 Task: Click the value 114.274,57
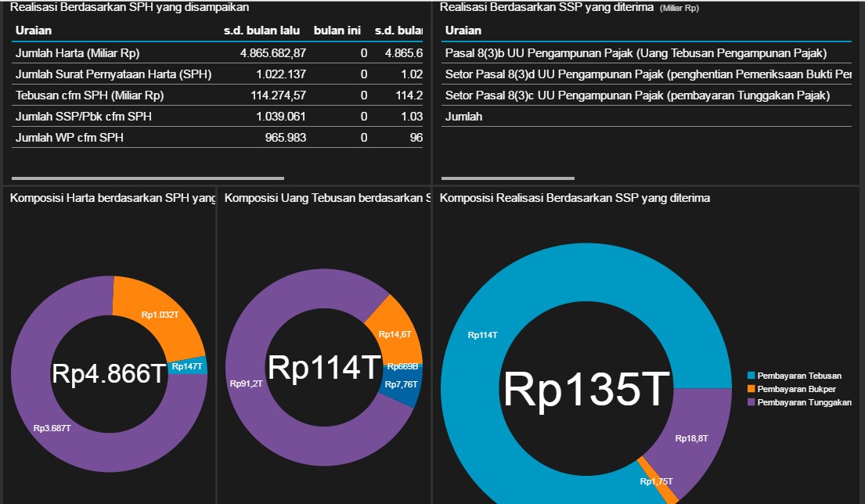click(278, 95)
